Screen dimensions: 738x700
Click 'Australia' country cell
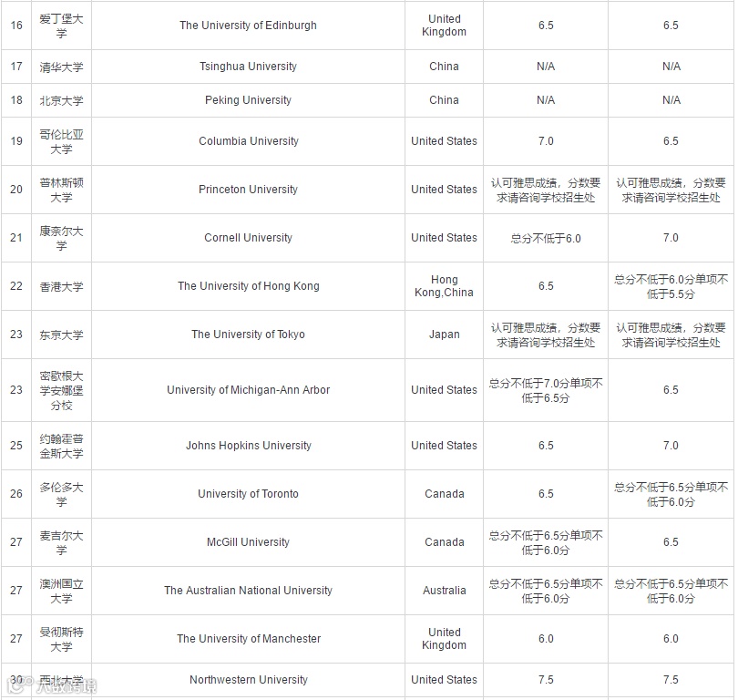click(x=445, y=591)
